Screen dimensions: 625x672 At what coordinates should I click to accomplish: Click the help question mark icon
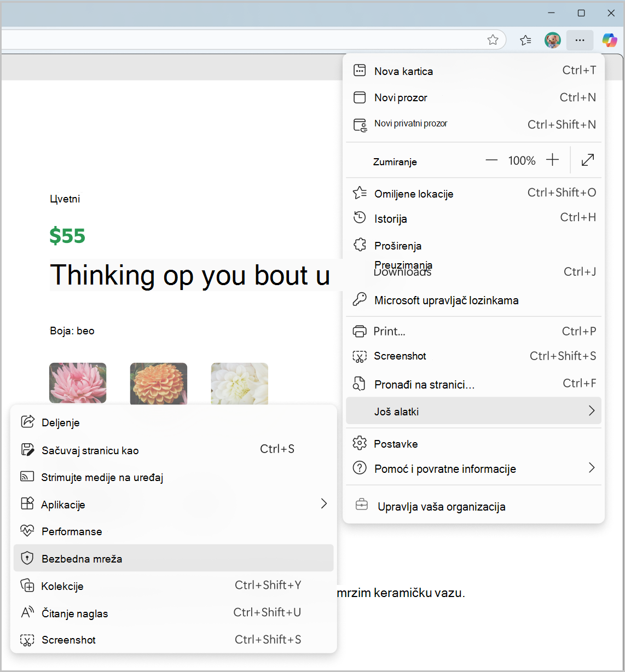360,468
